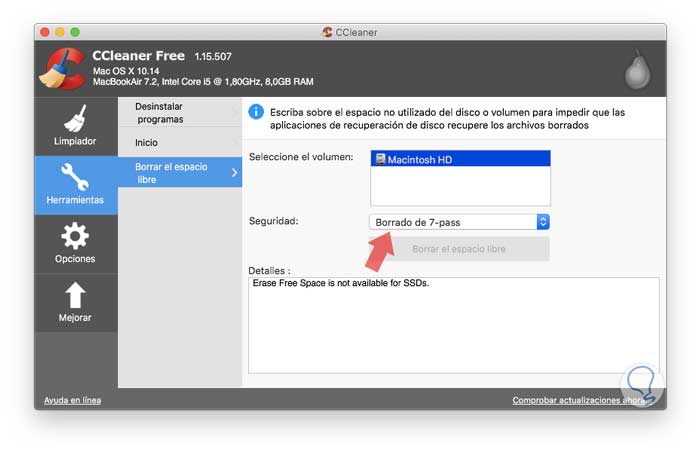
Task: Click the blue info icon
Action: 256,112
